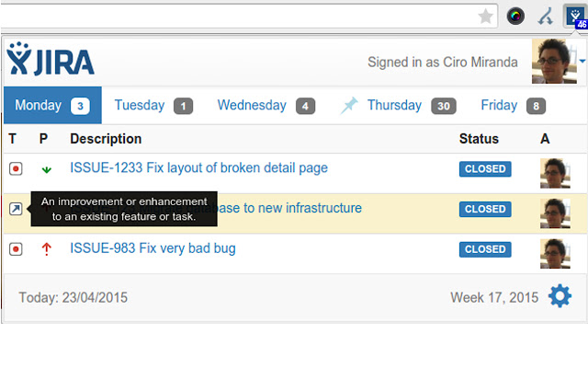Open the ISSUE-1233 Fix layout link
588x368 pixels.
point(198,168)
